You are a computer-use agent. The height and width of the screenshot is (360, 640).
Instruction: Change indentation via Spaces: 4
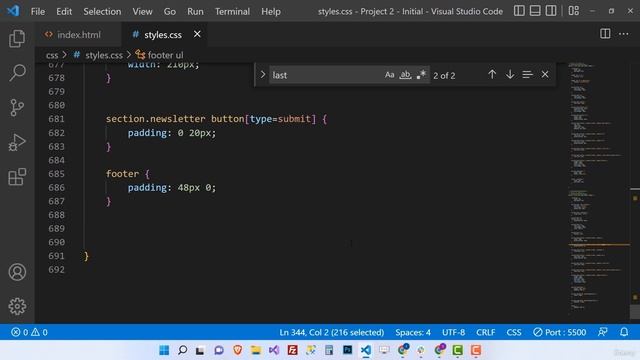point(413,332)
